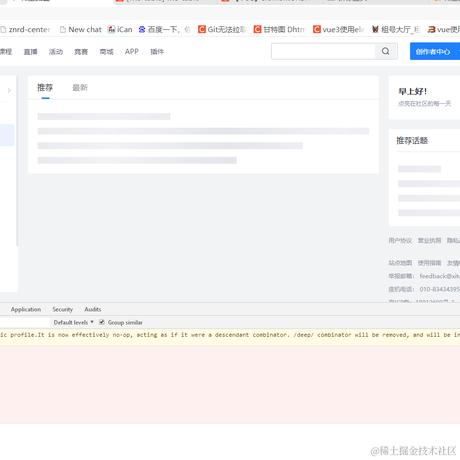Image resolution: width=460 pixels, height=460 pixels.
Task: Open the 创作者中心 blue button
Action: point(435,52)
